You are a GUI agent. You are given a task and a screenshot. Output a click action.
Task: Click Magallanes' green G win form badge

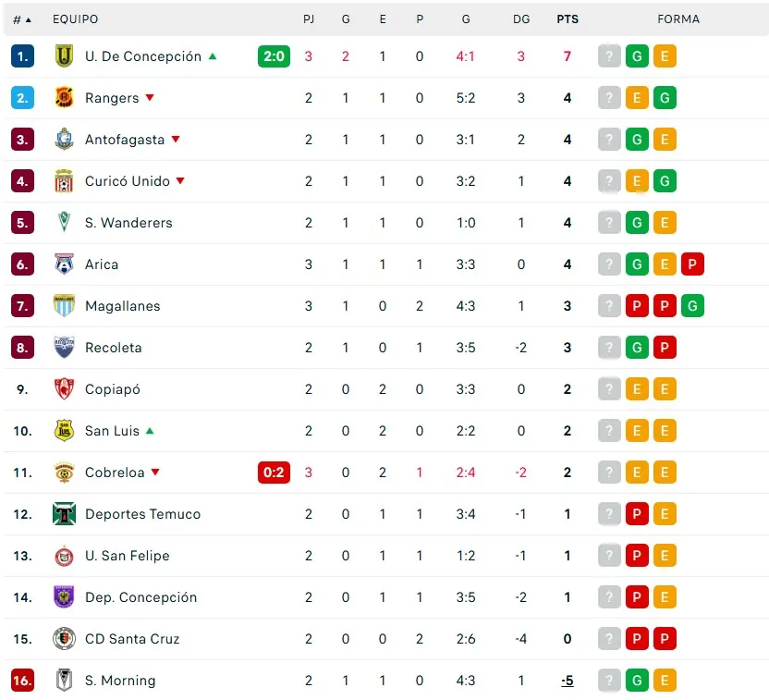pos(692,306)
